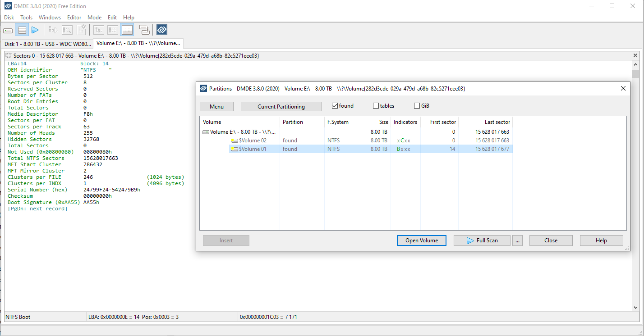Click the Select Drive toolbar icon
This screenshot has height=336, width=644.
(8, 30)
